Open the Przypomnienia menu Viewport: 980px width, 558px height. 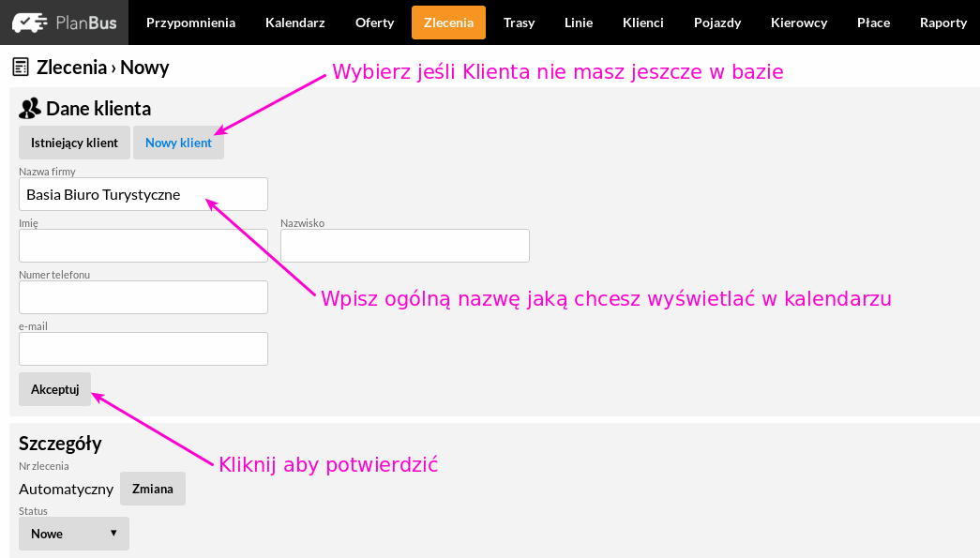(190, 23)
